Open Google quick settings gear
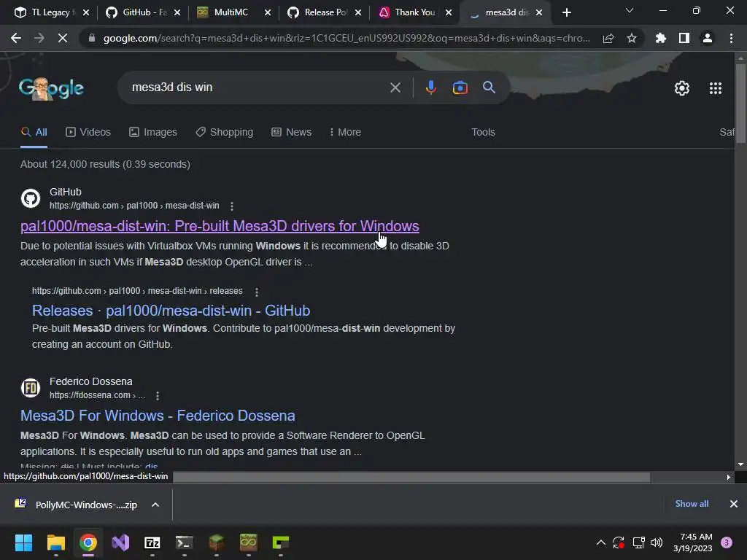 pyautogui.click(x=682, y=88)
